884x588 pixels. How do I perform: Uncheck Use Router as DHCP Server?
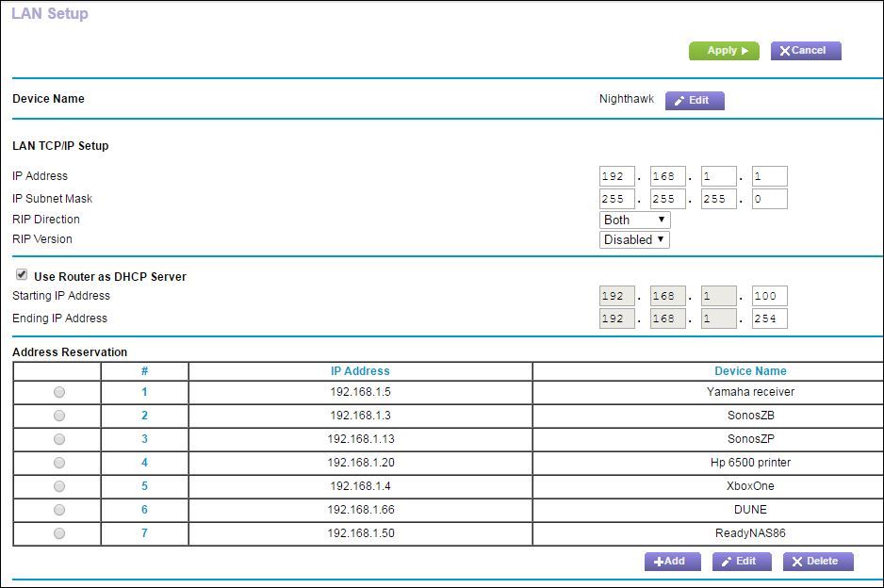click(22, 275)
